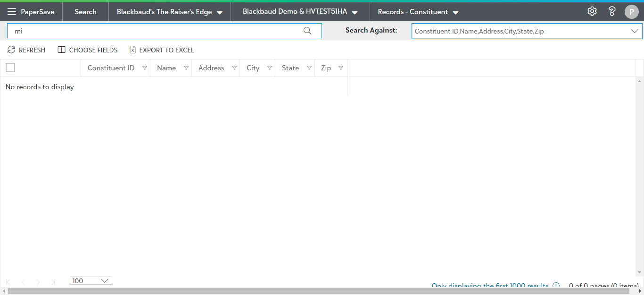Image resolution: width=644 pixels, height=295 pixels.
Task: Open the page size dropdown showing 100
Action: [91, 281]
